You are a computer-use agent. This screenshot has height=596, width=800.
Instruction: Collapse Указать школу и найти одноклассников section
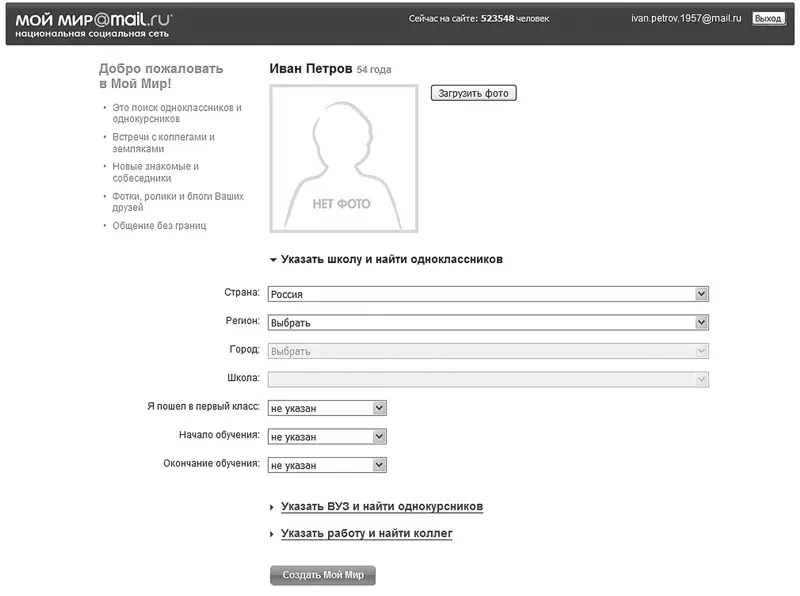[391, 259]
